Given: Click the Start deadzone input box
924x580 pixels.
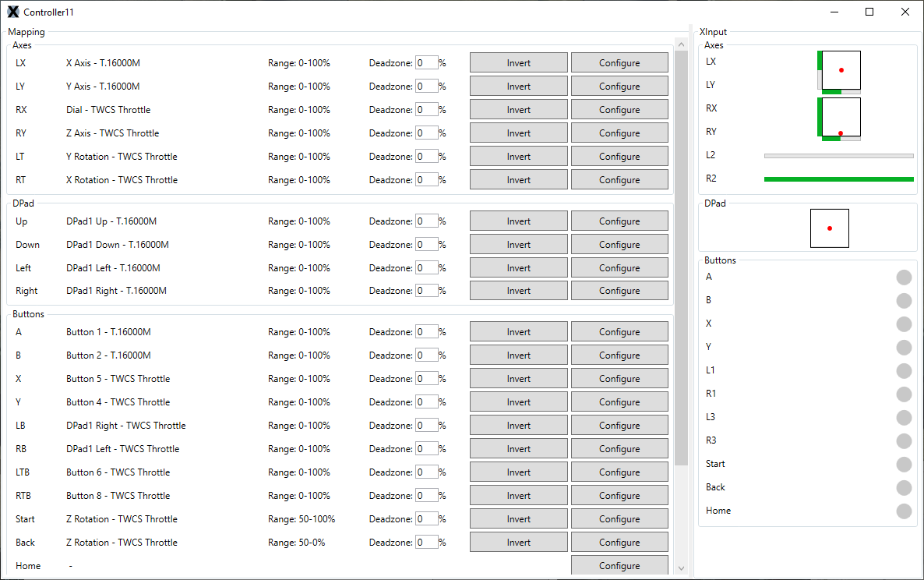Looking at the screenshot, I should click(426, 518).
